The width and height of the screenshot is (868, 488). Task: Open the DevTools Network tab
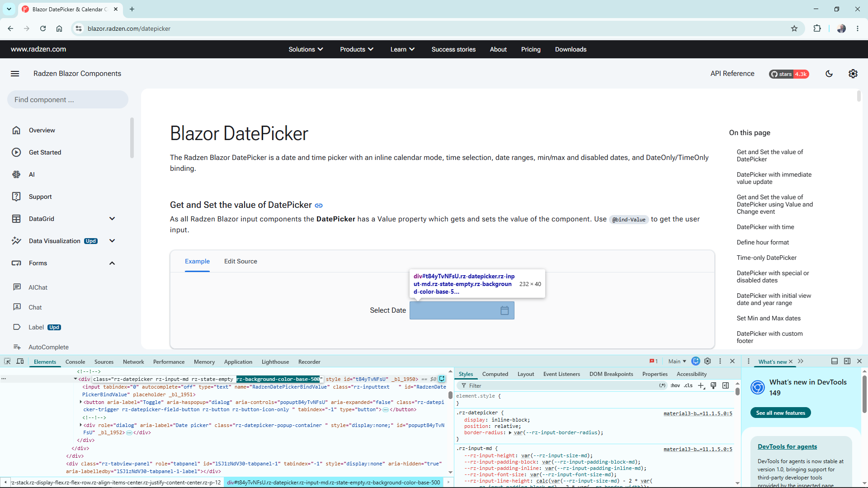click(x=133, y=362)
